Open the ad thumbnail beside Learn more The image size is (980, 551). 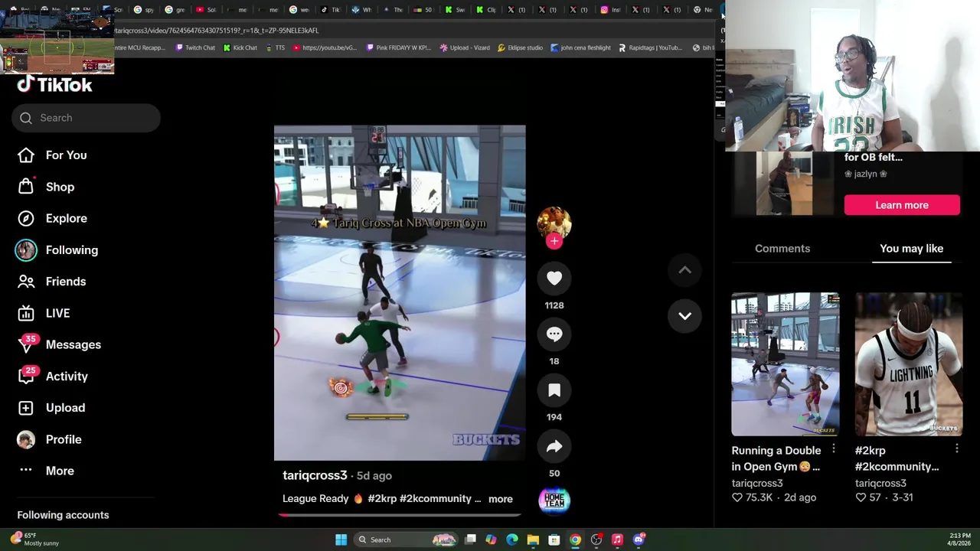point(784,184)
